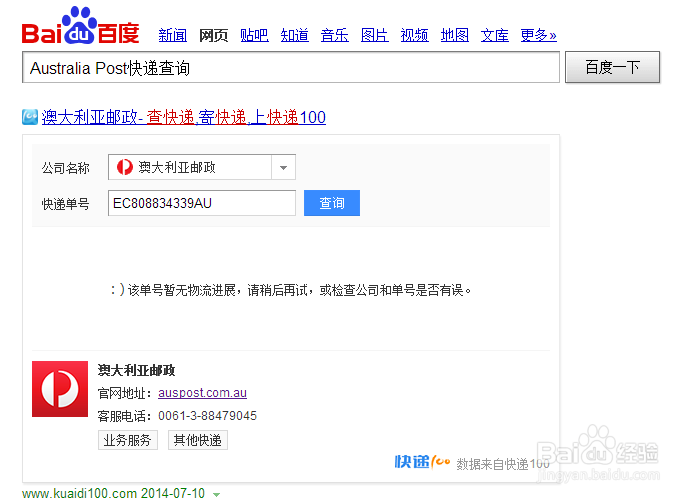Click the phone number 0061-3-88479045

pyautogui.click(x=208, y=416)
